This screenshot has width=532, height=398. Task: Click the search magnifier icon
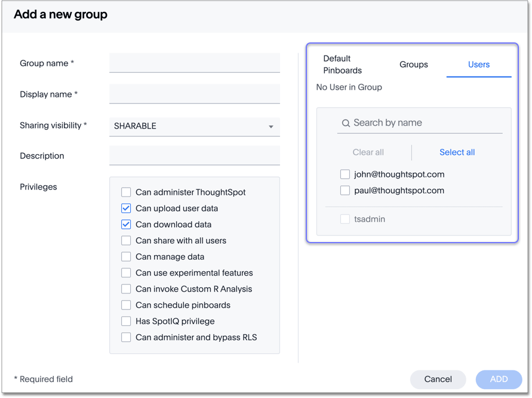346,123
